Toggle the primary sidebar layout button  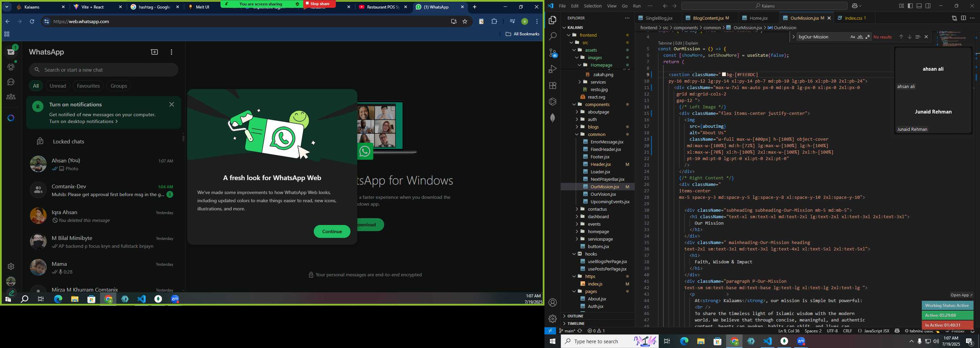tap(910, 6)
